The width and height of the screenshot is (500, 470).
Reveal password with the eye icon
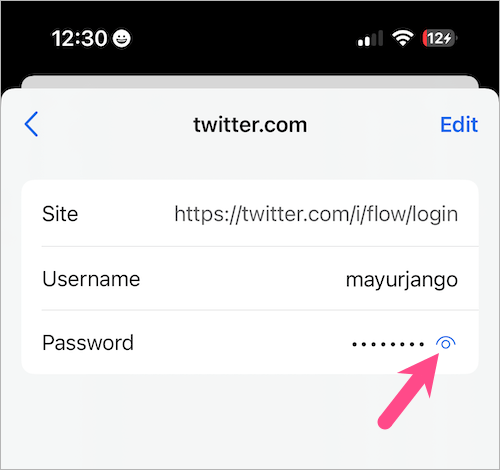[x=446, y=343]
